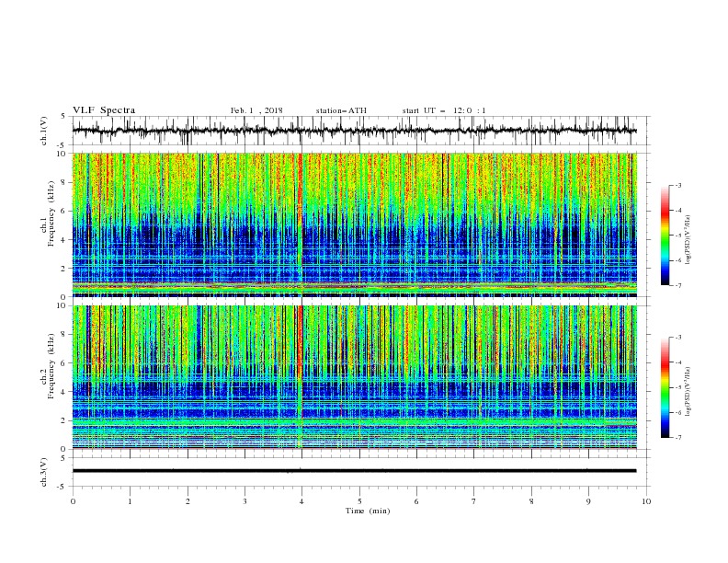Screen dimensions: 728x563
Task: Click the ch.1 color bar "log(PSD)(V²/Hz)" label
Action: pyautogui.click(x=688, y=240)
